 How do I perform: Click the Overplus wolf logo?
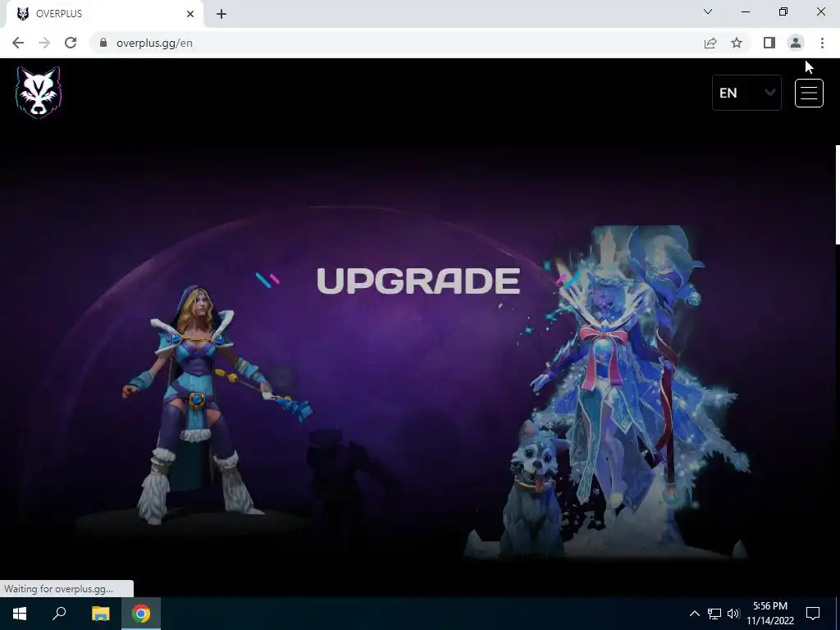[x=39, y=92]
